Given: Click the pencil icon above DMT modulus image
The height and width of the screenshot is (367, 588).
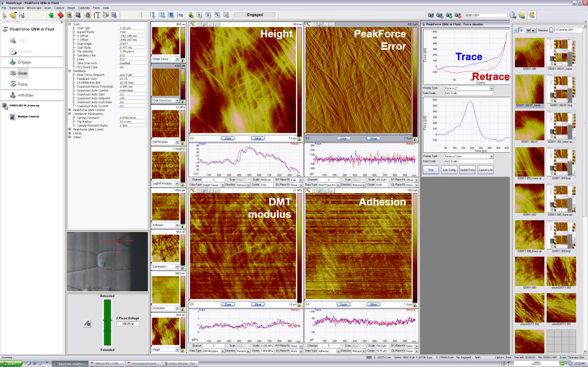Looking at the screenshot, I should tap(193, 190).
